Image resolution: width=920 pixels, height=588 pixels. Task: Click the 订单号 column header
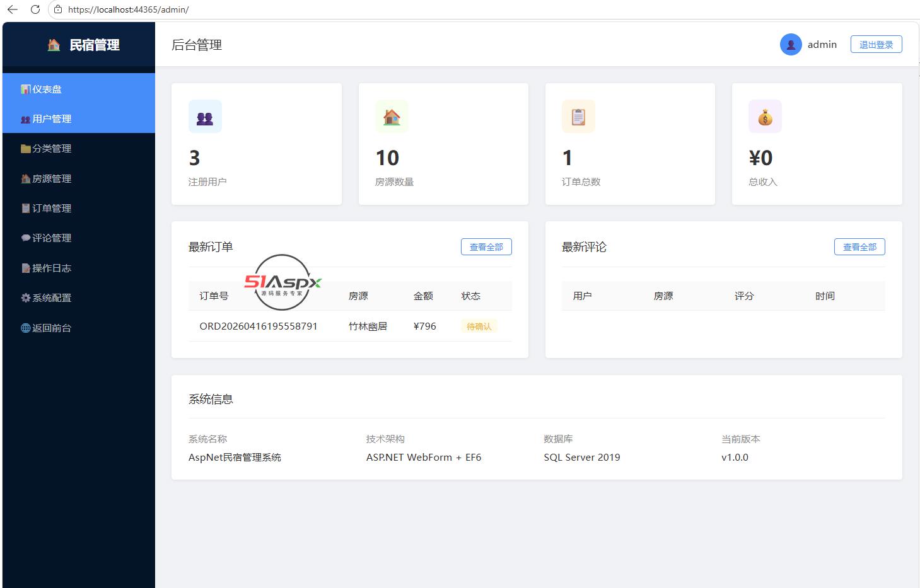coord(214,296)
